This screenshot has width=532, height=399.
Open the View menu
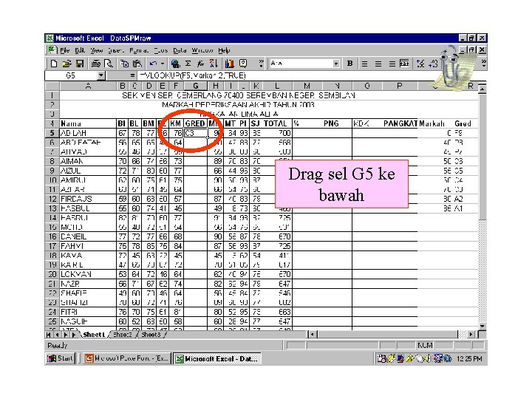tap(96, 50)
